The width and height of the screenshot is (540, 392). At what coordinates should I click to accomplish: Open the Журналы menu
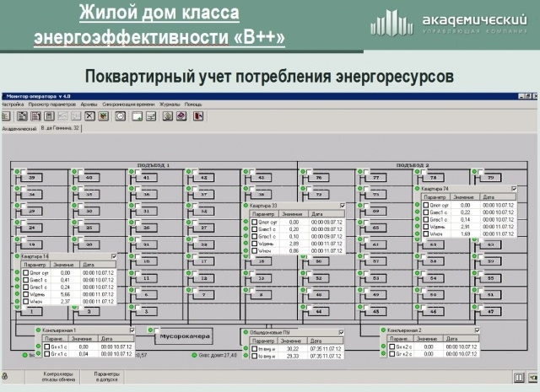click(170, 105)
